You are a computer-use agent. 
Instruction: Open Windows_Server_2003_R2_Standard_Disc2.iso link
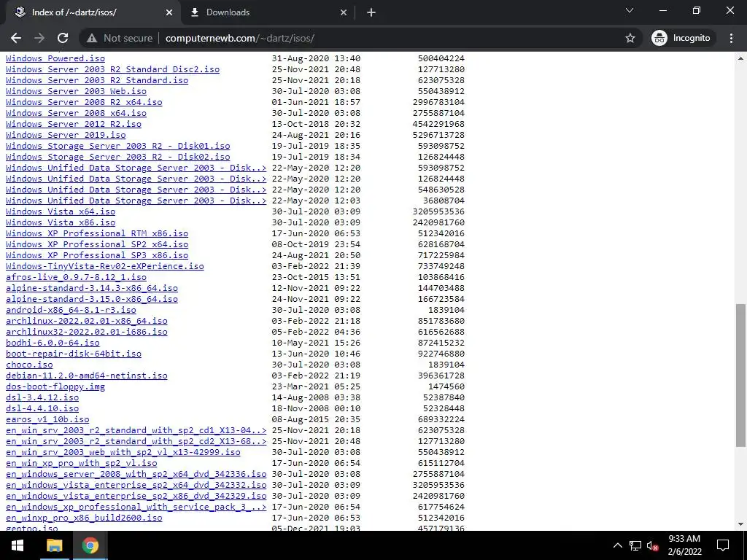[x=112, y=69]
